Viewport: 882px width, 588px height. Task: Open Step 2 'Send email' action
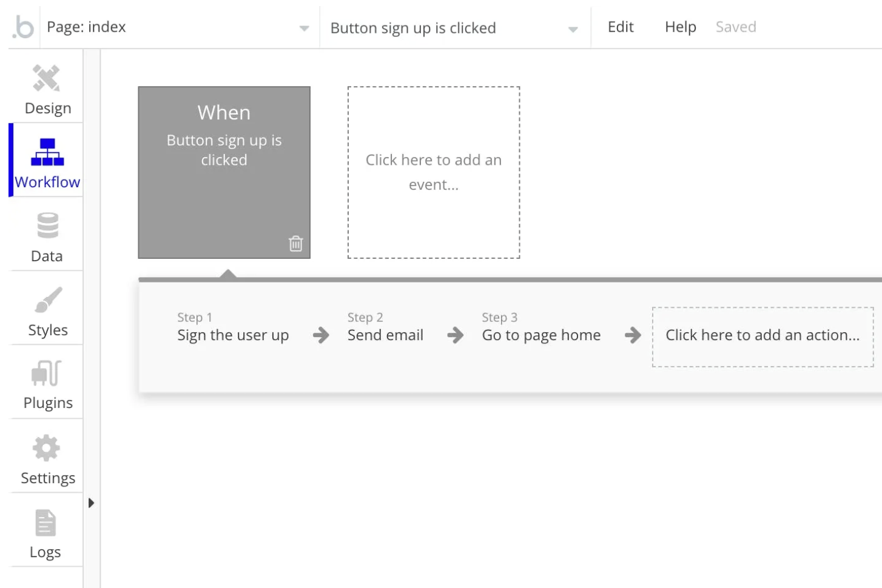tap(385, 335)
